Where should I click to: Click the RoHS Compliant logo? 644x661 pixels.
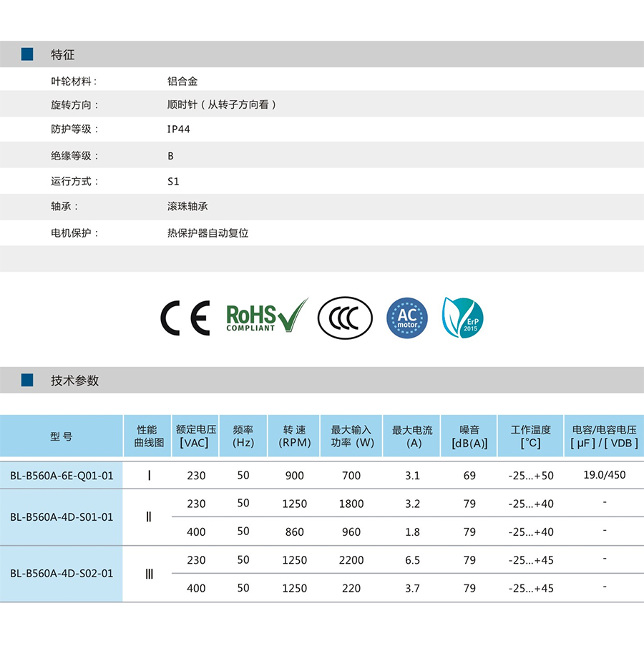coord(268,315)
